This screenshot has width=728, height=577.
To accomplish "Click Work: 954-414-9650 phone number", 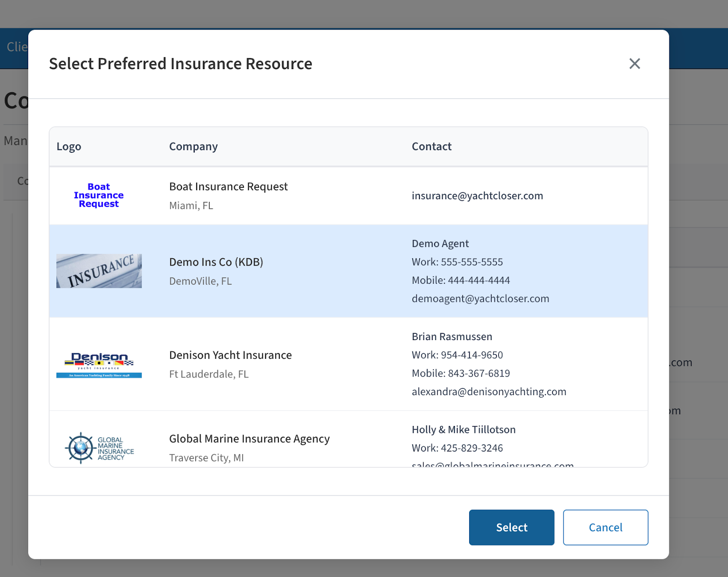I will point(457,355).
